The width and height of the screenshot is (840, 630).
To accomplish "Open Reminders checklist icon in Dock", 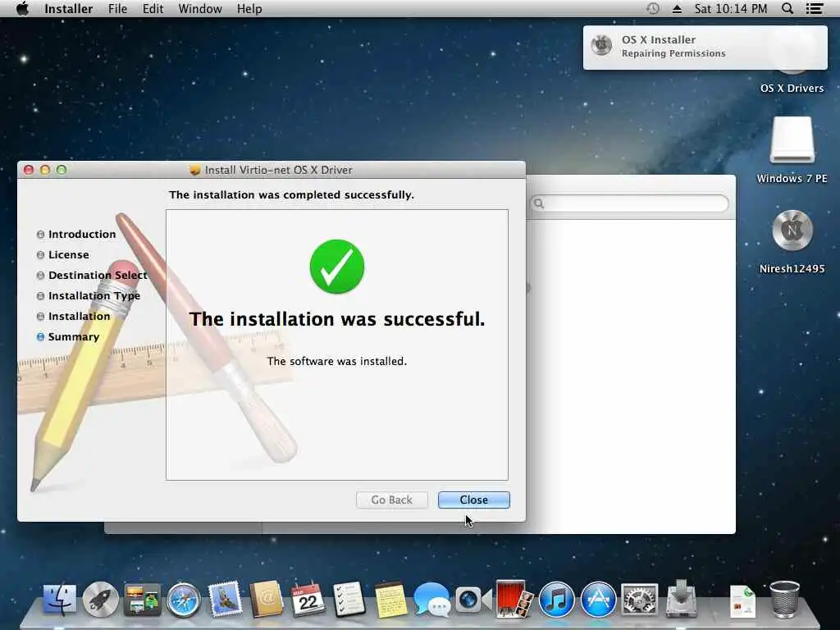I will click(x=349, y=599).
